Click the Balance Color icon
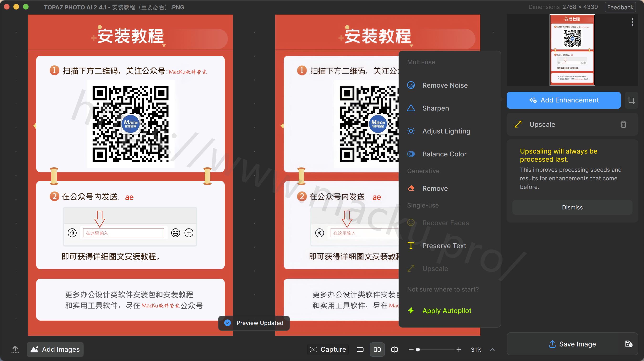The image size is (644, 361). pos(411,154)
